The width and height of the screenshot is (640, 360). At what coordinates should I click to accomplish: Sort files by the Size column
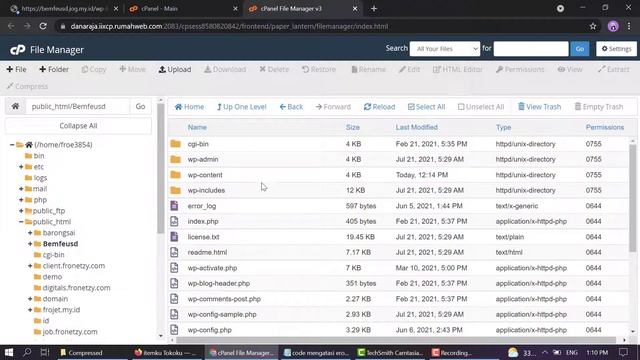(x=353, y=127)
